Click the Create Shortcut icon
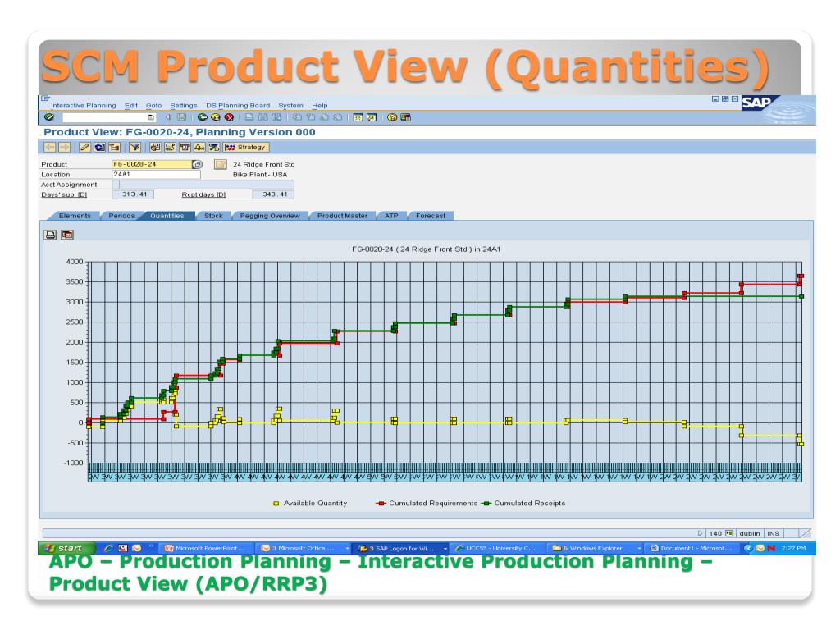 (372, 117)
